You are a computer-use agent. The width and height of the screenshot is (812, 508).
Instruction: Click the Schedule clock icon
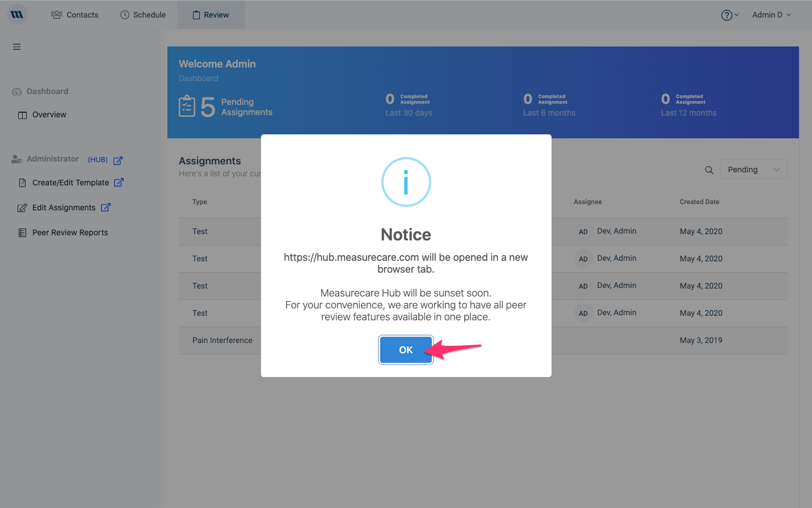125,15
